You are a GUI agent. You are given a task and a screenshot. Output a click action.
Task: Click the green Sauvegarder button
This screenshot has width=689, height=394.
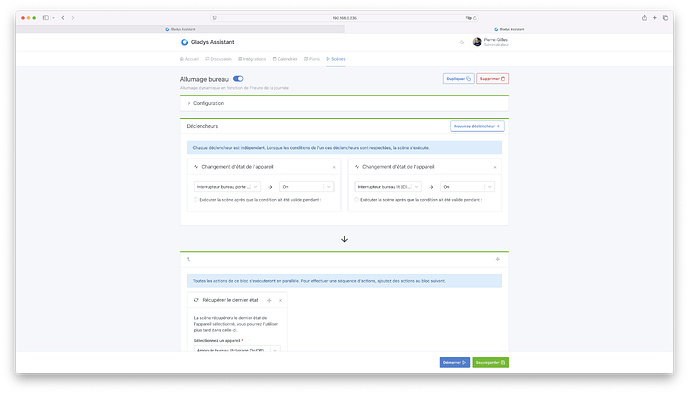pos(491,362)
